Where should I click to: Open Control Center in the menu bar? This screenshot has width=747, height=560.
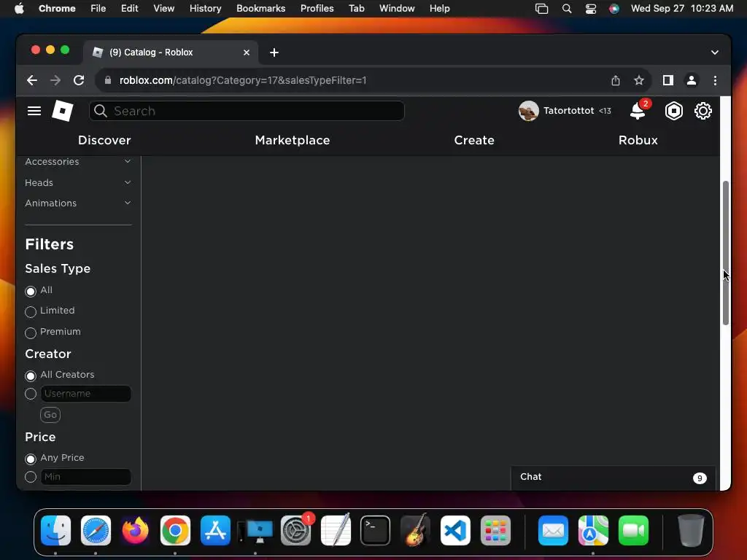pyautogui.click(x=591, y=9)
